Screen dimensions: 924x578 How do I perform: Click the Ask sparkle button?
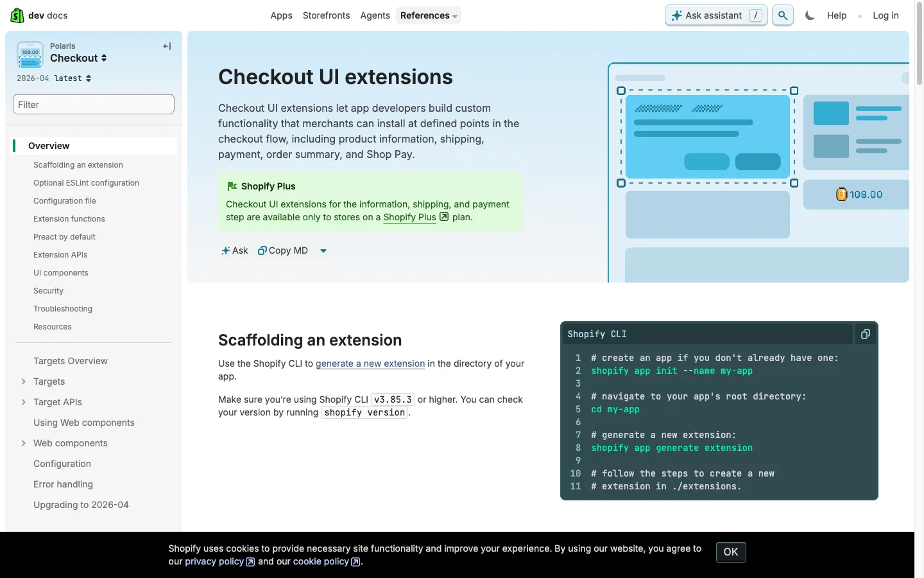pos(234,250)
